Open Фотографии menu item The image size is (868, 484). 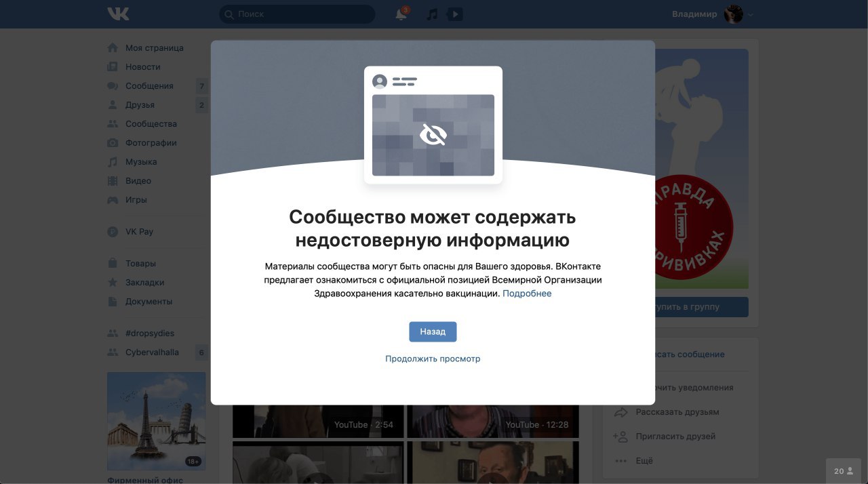[x=151, y=143]
